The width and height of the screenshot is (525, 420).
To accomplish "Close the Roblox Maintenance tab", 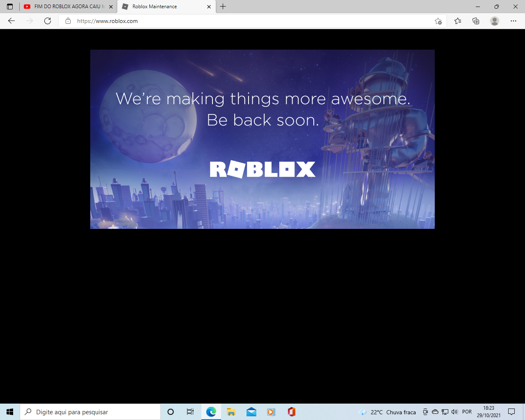I will [209, 7].
